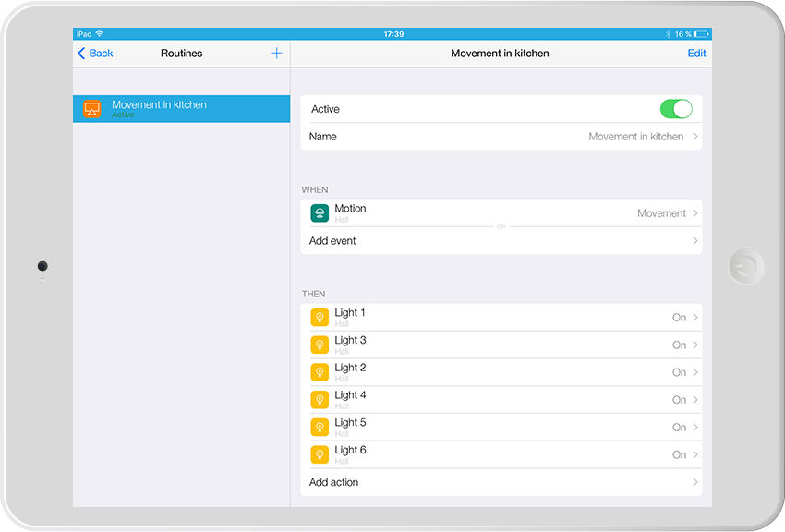
Task: Tap the Light 4 bulb icon
Action: tap(320, 400)
